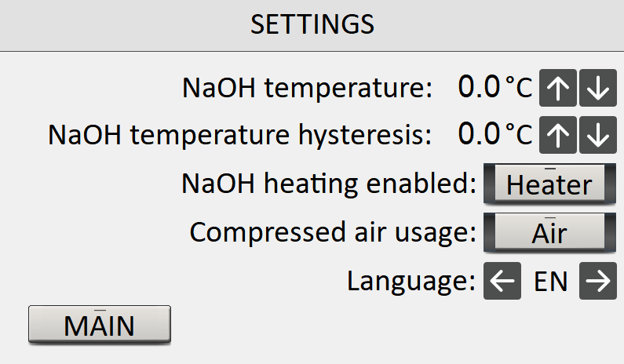Raise NaOH temperature hysteresis using up arrow

tap(558, 135)
